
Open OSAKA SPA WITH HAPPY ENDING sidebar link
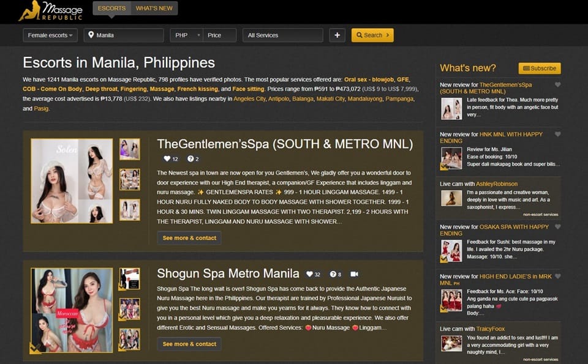pyautogui.click(x=494, y=230)
